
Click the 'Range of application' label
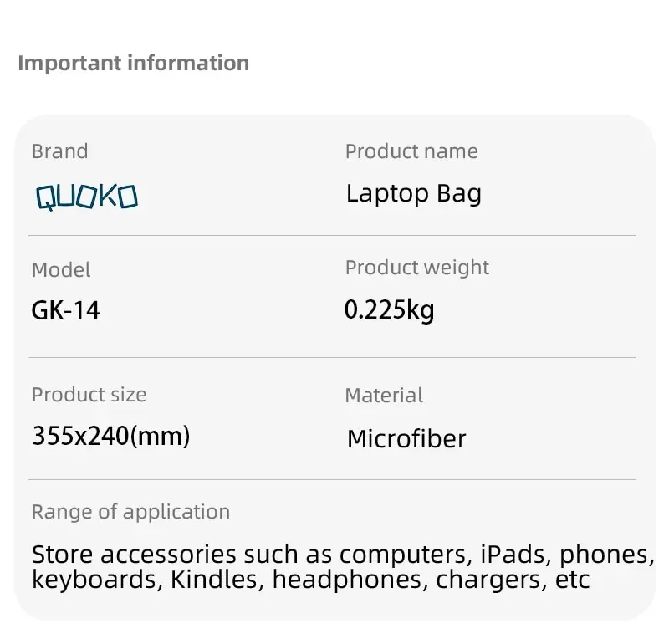130,512
